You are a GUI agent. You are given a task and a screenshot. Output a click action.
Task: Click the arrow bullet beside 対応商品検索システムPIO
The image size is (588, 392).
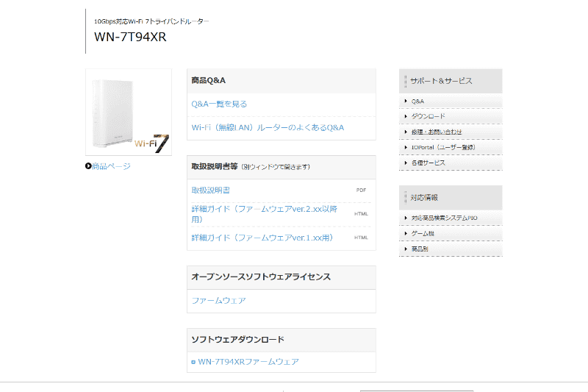click(x=406, y=218)
